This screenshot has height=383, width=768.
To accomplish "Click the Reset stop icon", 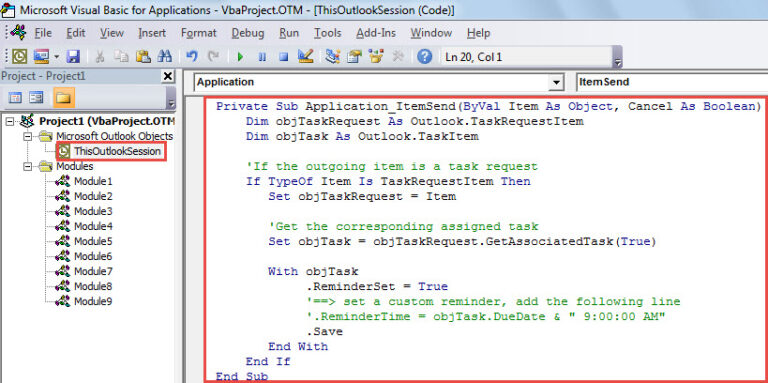I will (284, 57).
